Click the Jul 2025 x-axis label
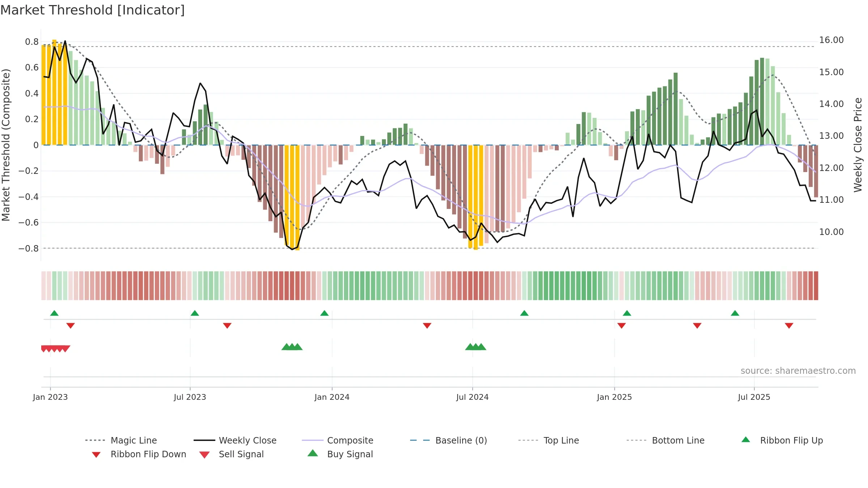868x488 pixels. (754, 397)
